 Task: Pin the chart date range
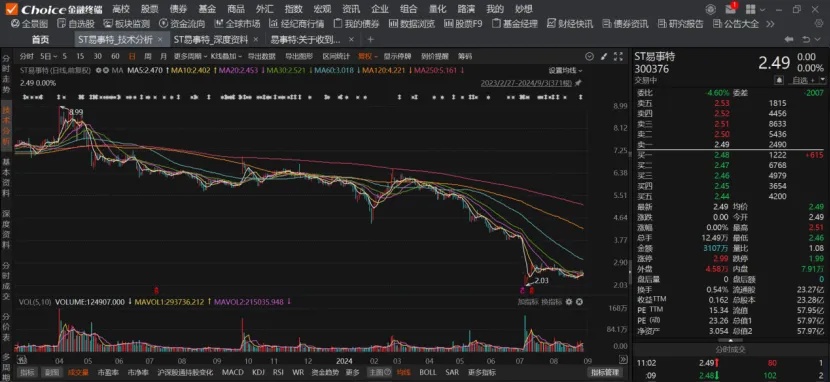pos(578,83)
